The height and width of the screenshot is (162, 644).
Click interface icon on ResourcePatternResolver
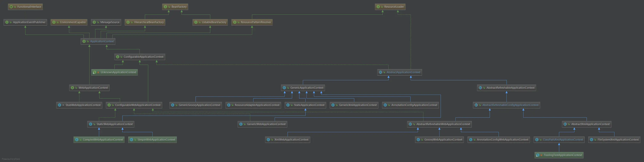point(235,22)
